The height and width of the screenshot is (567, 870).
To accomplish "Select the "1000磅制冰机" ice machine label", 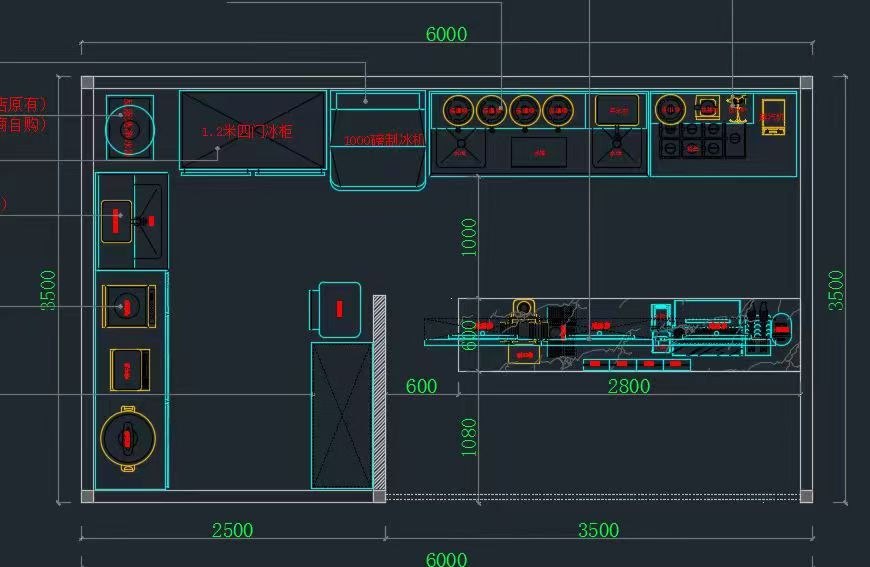I will pyautogui.click(x=384, y=140).
